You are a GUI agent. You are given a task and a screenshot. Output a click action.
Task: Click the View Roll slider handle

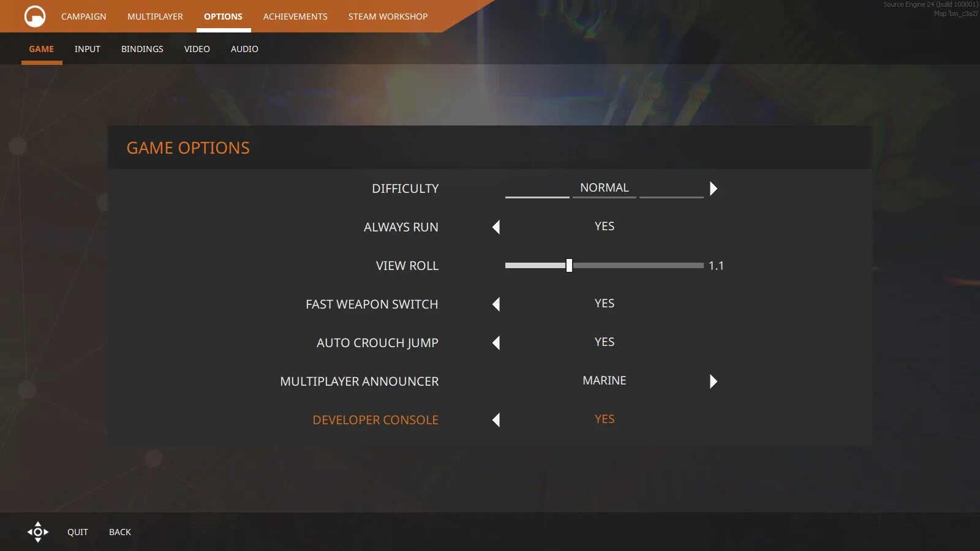569,265
